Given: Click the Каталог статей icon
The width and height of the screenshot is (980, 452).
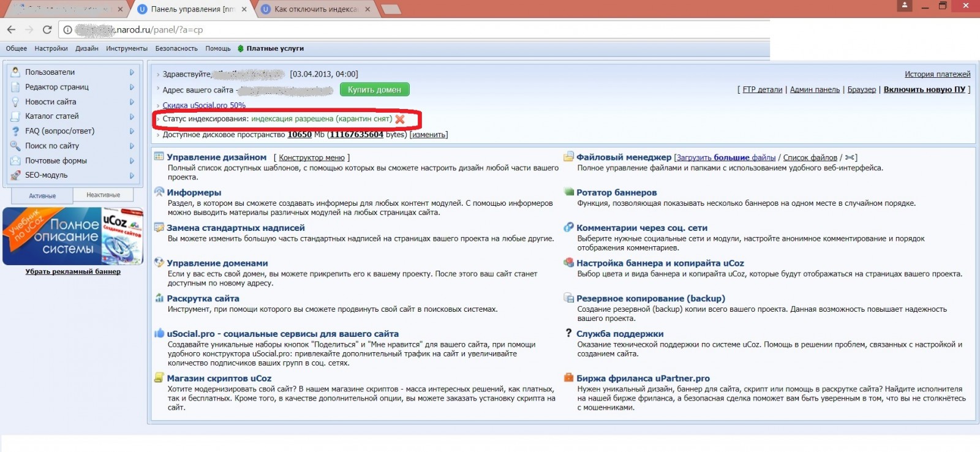Looking at the screenshot, I should point(15,116).
